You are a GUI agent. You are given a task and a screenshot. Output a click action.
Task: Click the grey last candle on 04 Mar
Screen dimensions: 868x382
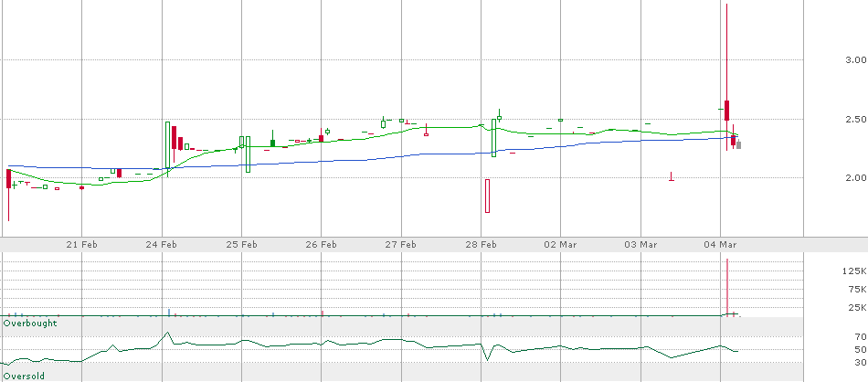pos(738,145)
